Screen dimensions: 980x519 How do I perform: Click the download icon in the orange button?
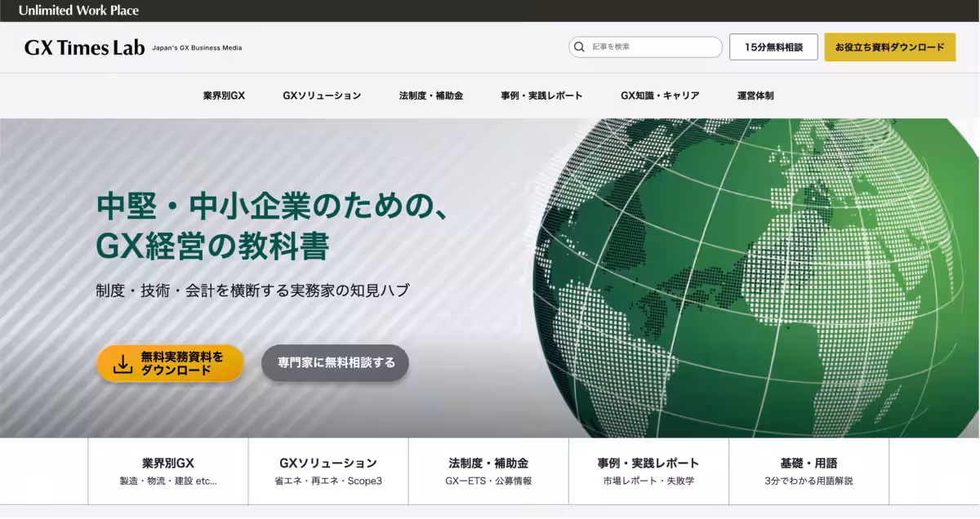(122, 364)
